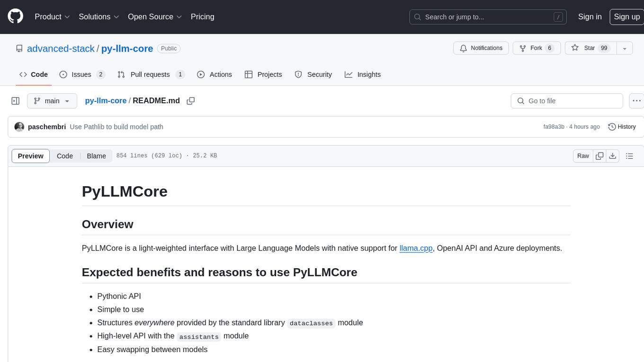
Task: Open the GitHub home logo
Action: coord(15,17)
